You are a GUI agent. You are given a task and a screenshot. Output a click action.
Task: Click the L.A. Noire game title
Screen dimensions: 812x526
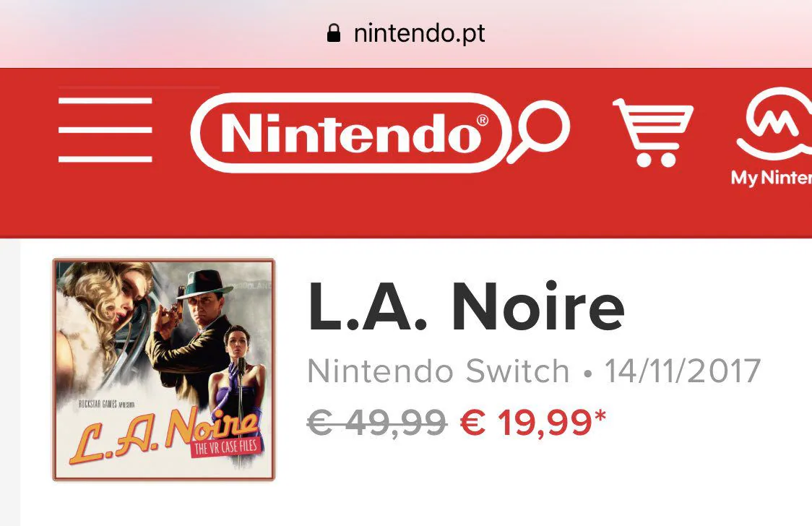pos(466,307)
